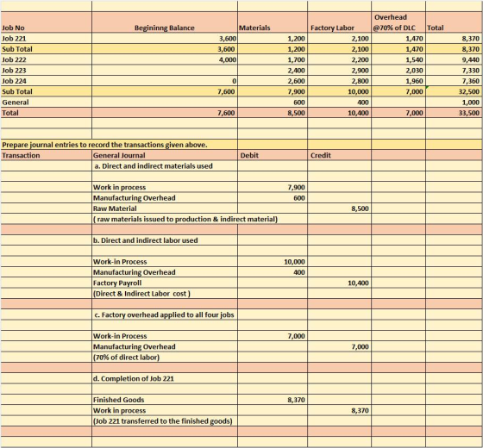The height and width of the screenshot is (448, 483).
Task: Select the 'Factory Payroll' account cell
Action: coord(165,283)
